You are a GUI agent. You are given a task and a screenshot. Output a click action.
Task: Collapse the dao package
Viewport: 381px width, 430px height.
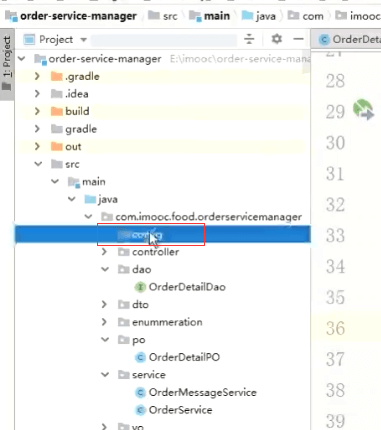coord(105,269)
